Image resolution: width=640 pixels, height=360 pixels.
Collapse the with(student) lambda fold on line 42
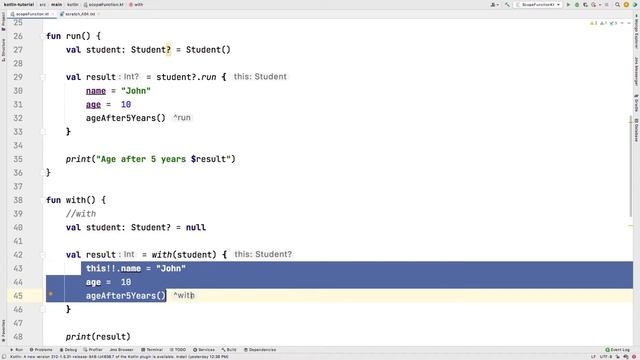pyautogui.click(x=43, y=255)
